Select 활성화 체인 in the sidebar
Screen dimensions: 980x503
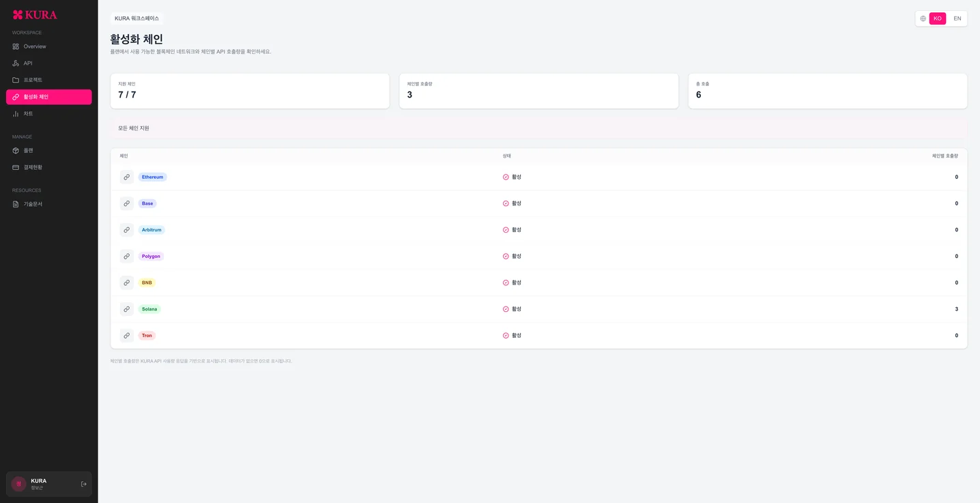(x=49, y=97)
